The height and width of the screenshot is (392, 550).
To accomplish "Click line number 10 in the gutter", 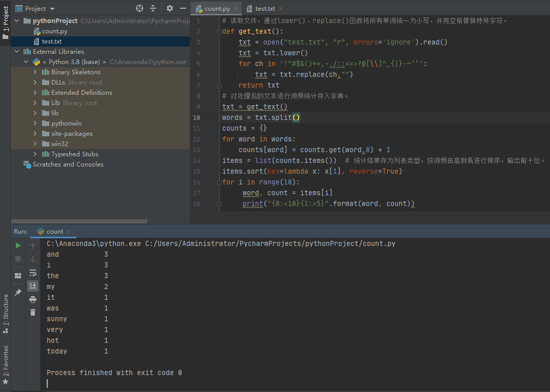I will [x=197, y=118].
